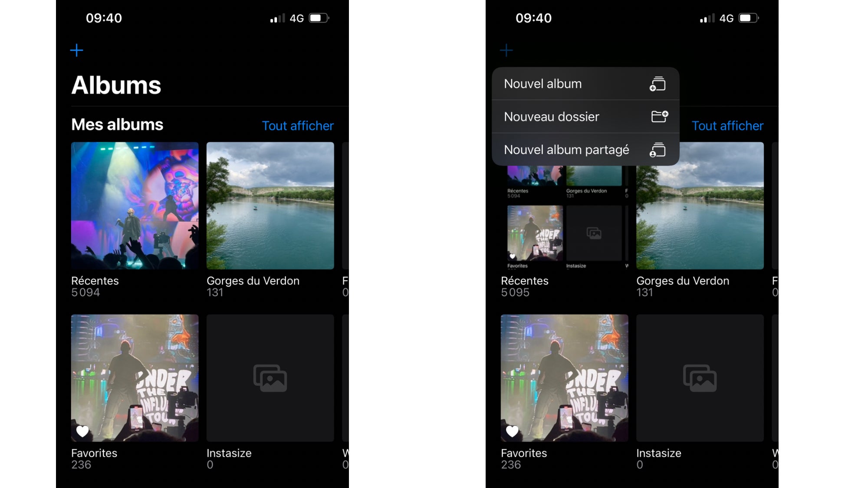
Task: Tap the blue plus icon in left screenshot
Action: pos(76,50)
